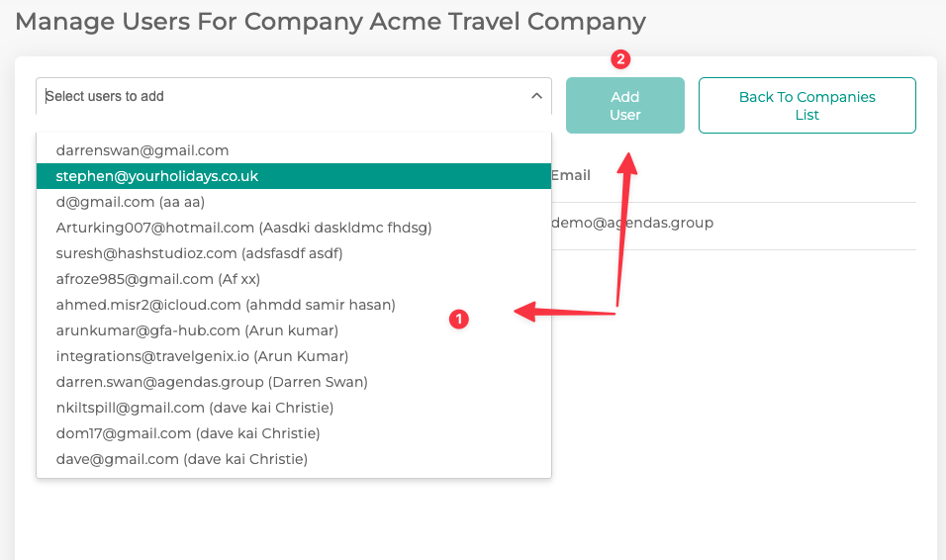Select nkiltspill@gmail.com from list
The width and height of the screenshot is (946, 560).
pyautogui.click(x=194, y=408)
